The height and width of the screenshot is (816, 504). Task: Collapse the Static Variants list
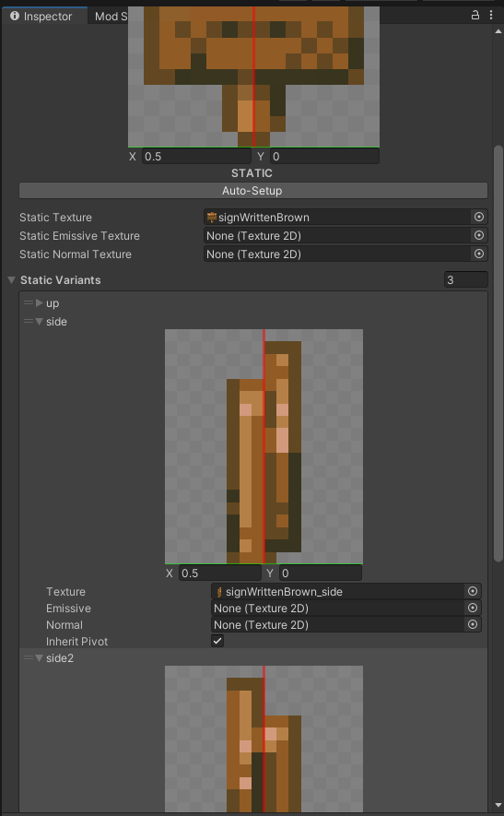coord(11,280)
